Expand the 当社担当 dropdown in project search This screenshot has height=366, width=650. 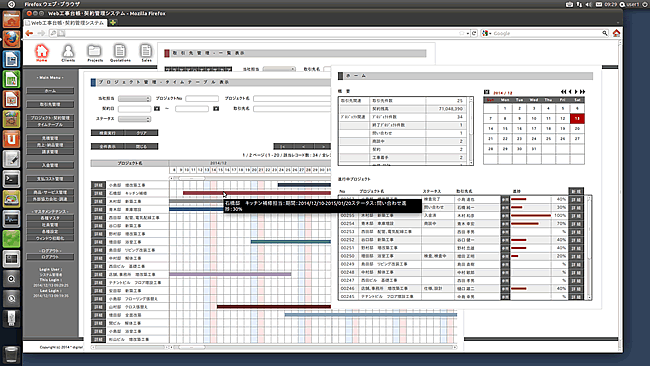tap(134, 99)
